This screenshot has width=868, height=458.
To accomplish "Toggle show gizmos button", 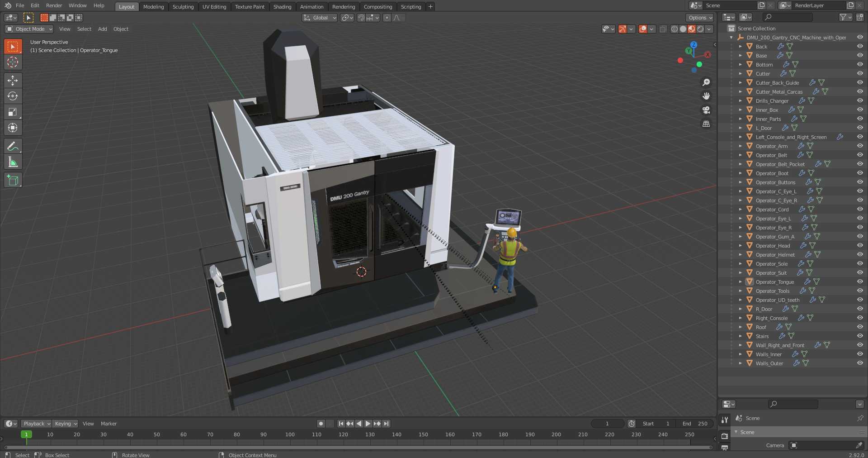I will point(623,29).
